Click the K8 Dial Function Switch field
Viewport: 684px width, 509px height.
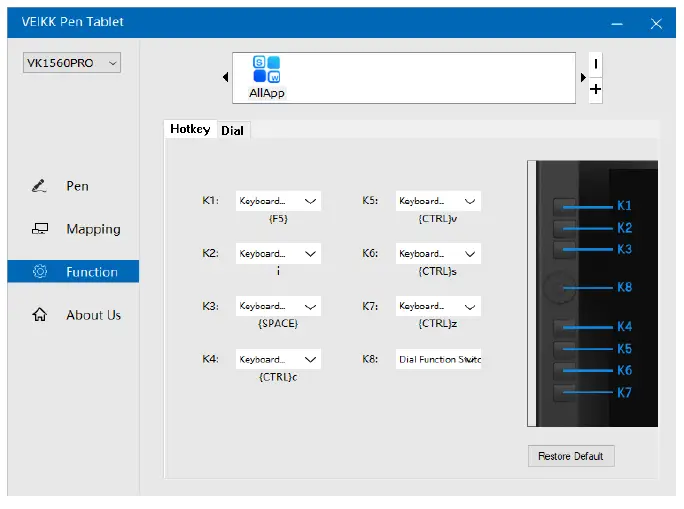pyautogui.click(x=438, y=359)
